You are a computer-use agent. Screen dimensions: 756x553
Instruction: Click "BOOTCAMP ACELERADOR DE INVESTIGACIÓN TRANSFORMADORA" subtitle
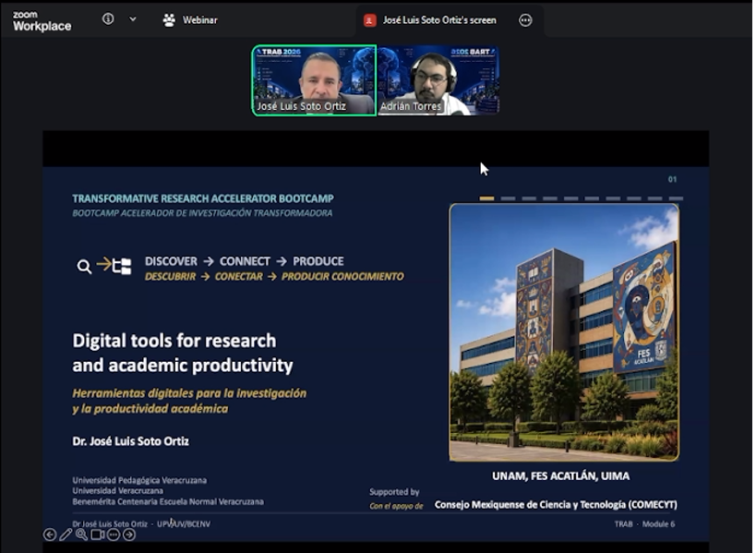(x=202, y=213)
